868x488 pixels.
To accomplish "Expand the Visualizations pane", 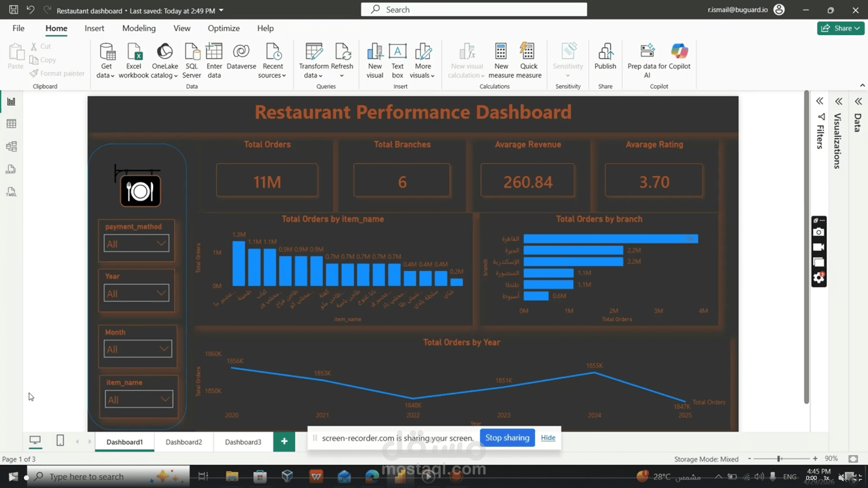I will [839, 101].
